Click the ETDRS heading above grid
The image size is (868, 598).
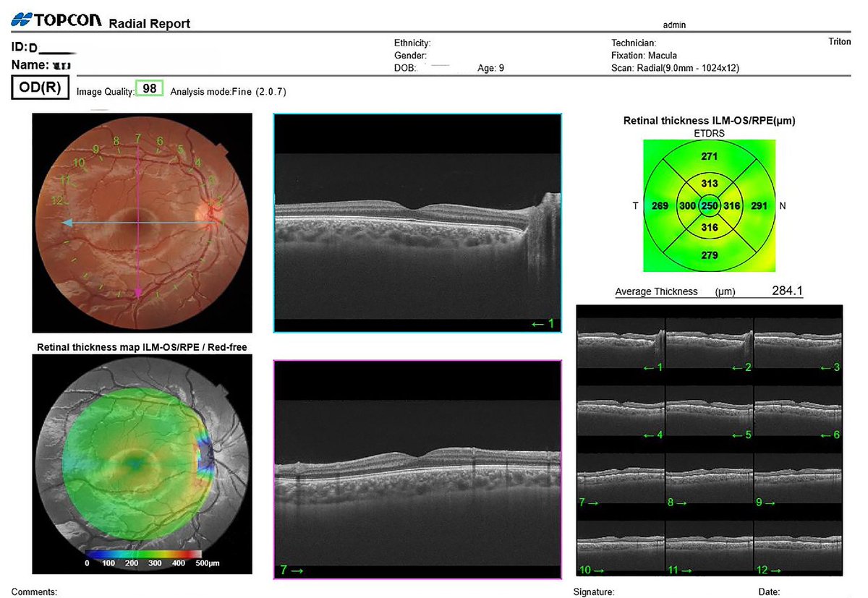709,133
